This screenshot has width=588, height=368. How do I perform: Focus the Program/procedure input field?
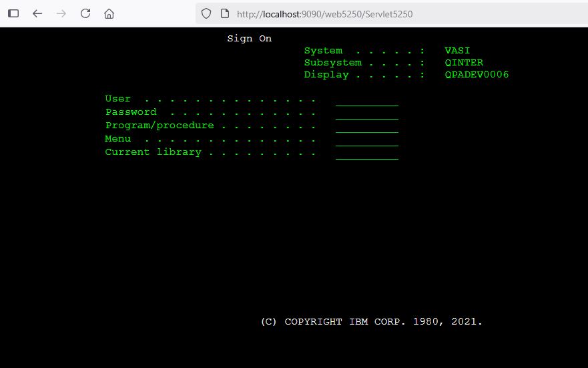(366, 126)
